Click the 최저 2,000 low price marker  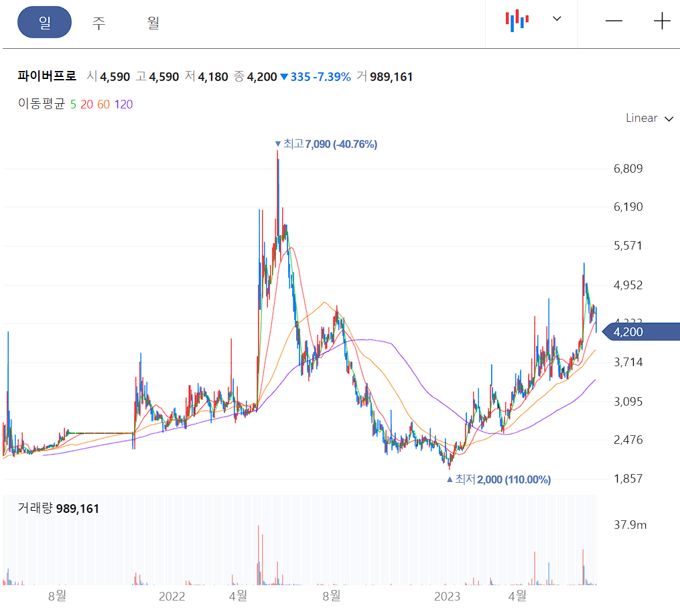click(x=498, y=479)
